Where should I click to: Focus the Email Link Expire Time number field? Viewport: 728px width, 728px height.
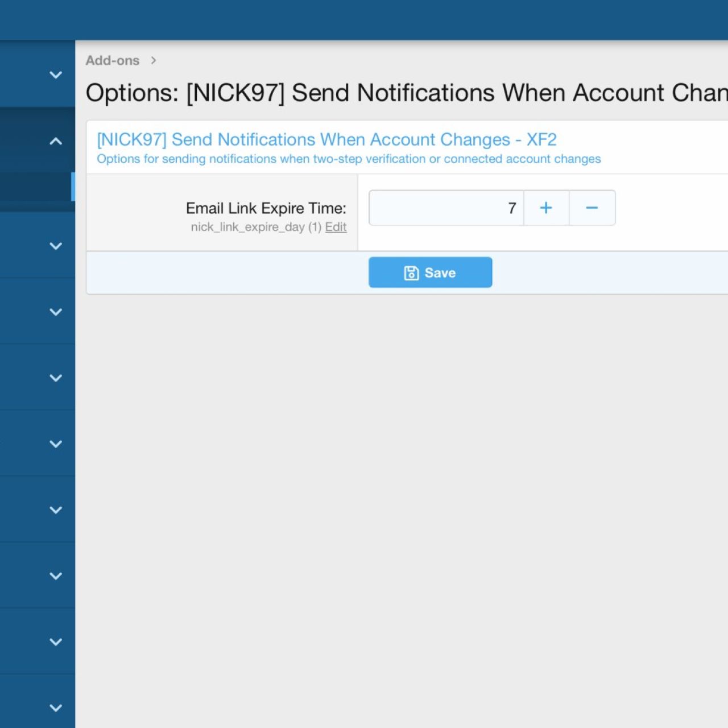(x=446, y=208)
